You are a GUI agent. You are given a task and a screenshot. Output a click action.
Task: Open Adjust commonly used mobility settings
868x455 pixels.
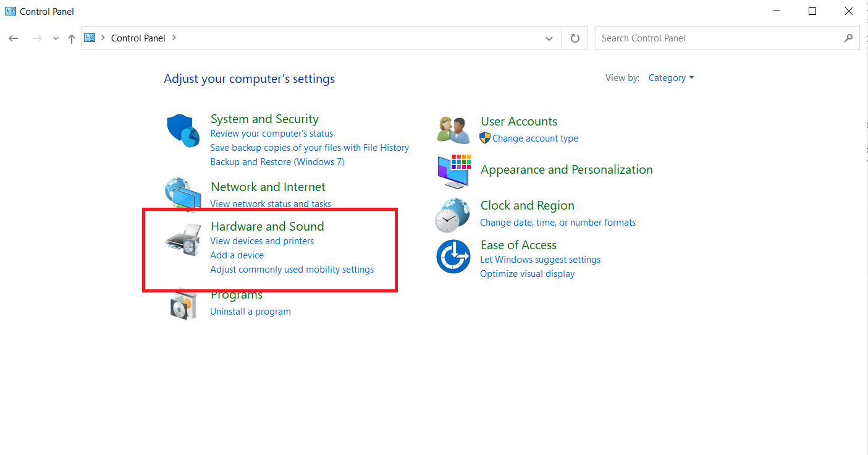[x=292, y=270]
